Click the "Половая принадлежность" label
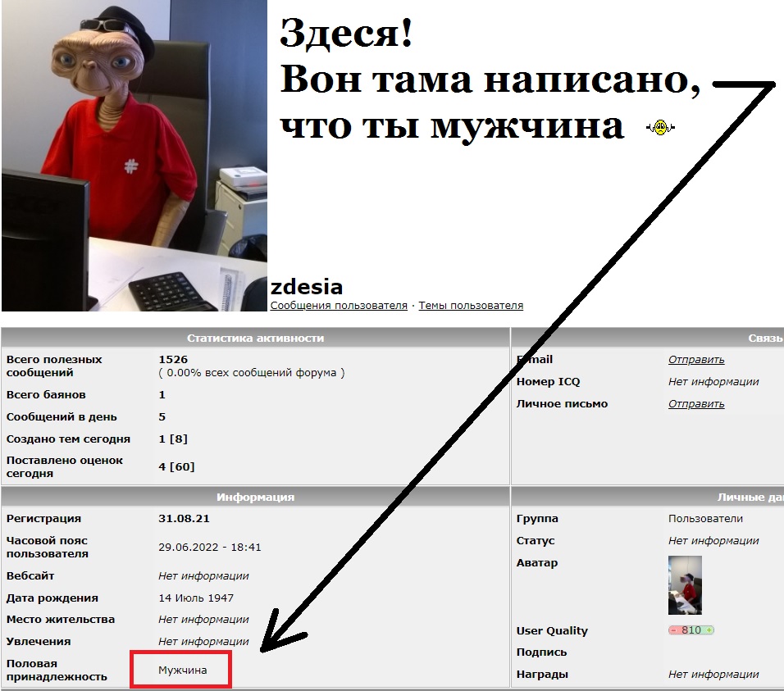 coord(57,670)
